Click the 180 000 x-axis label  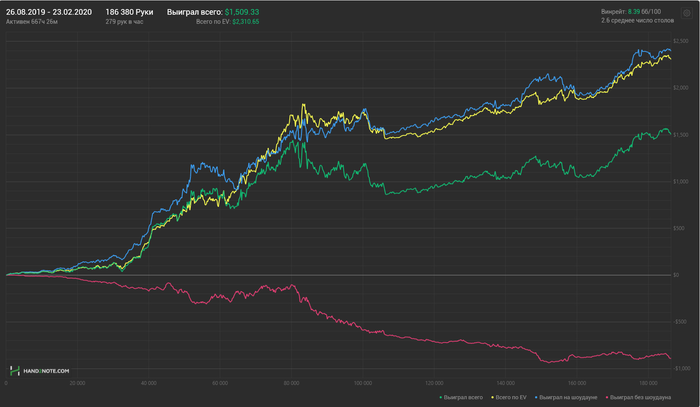click(x=648, y=383)
